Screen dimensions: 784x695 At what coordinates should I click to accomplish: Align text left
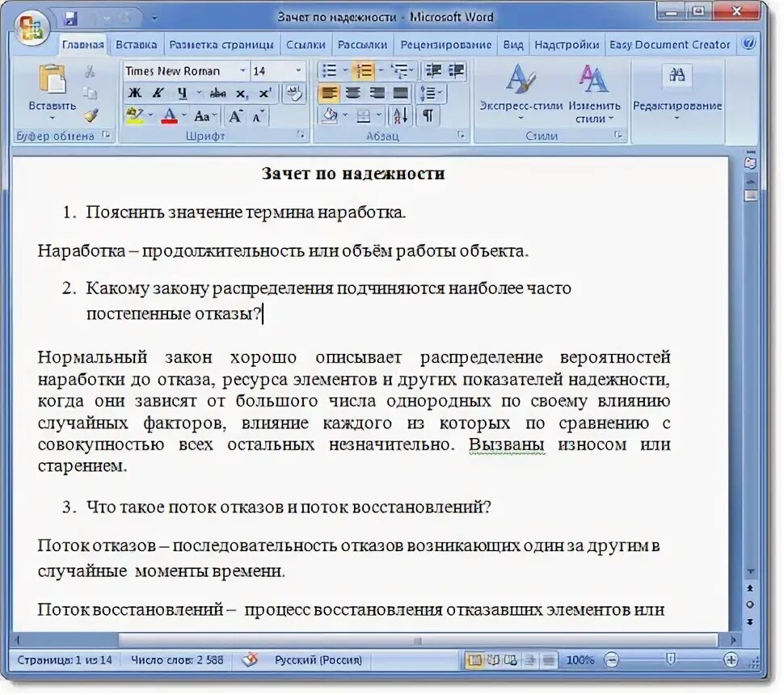[x=329, y=93]
